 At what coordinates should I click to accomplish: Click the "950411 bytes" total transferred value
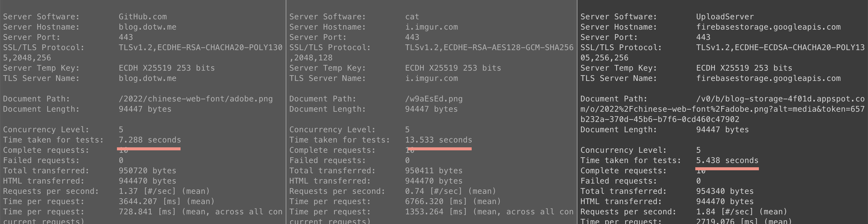coord(434,171)
